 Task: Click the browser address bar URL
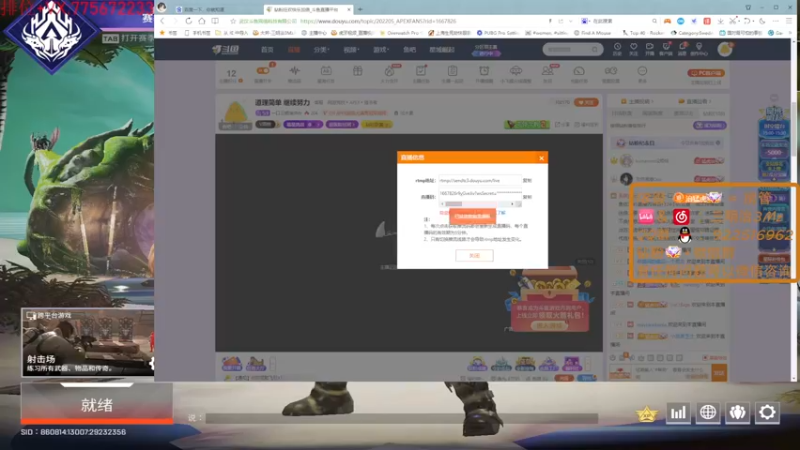click(378, 21)
